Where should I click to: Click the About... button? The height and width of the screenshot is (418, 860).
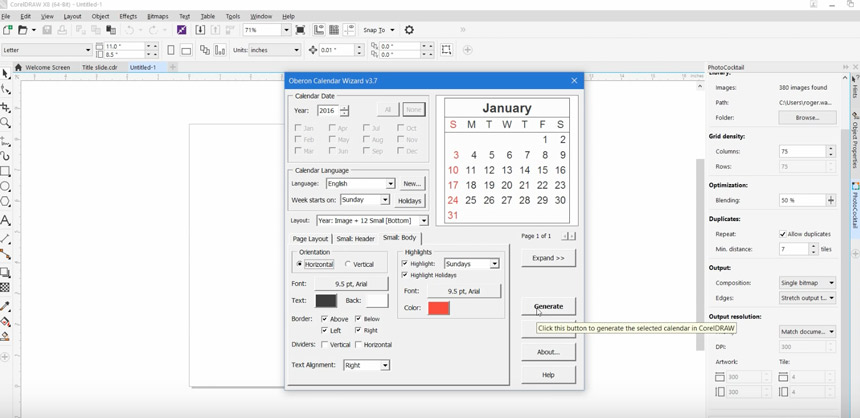pos(548,352)
